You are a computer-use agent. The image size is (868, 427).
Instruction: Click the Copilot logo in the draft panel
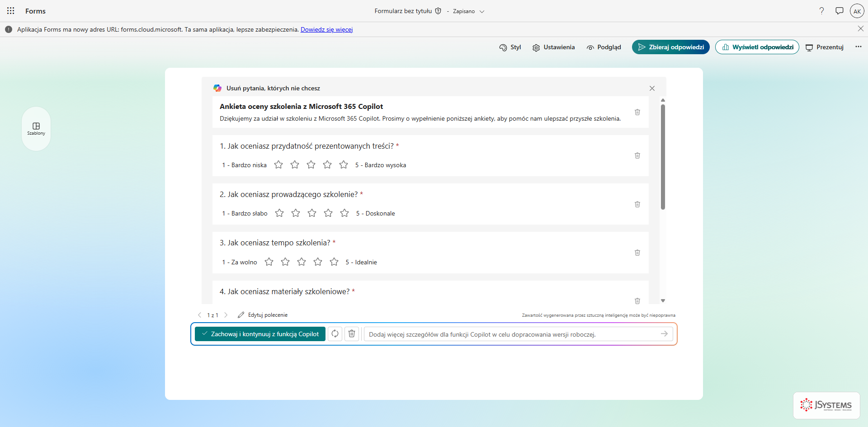(217, 88)
